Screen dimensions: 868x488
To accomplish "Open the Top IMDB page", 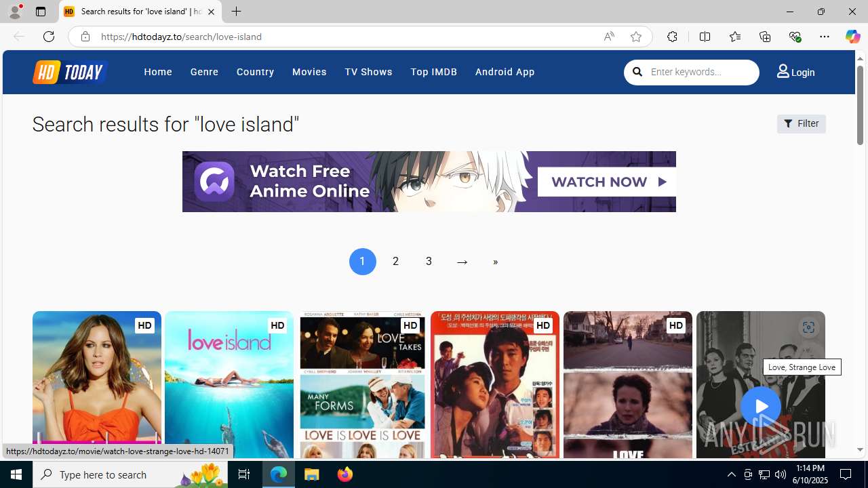I will [x=433, y=72].
